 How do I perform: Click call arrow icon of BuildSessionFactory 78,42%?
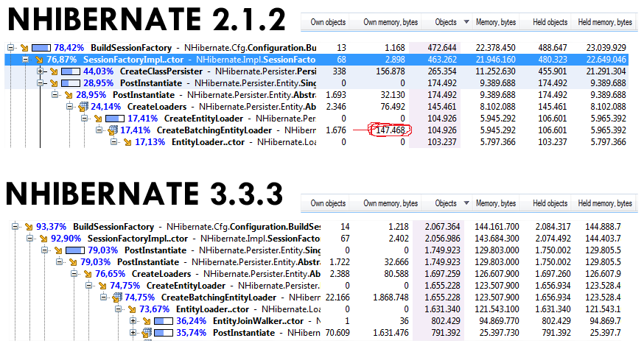pyautogui.click(x=24, y=48)
